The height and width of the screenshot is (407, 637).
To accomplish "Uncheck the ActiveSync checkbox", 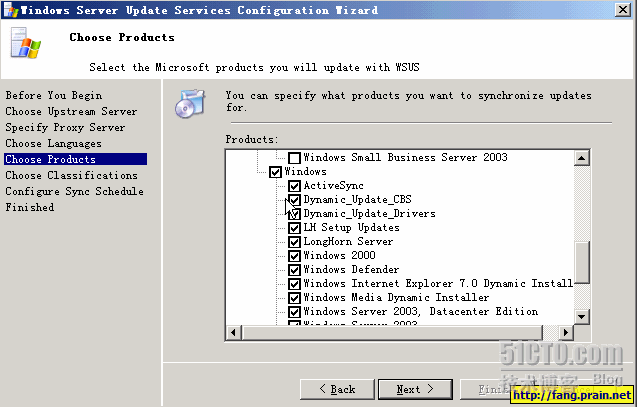I will 294,186.
